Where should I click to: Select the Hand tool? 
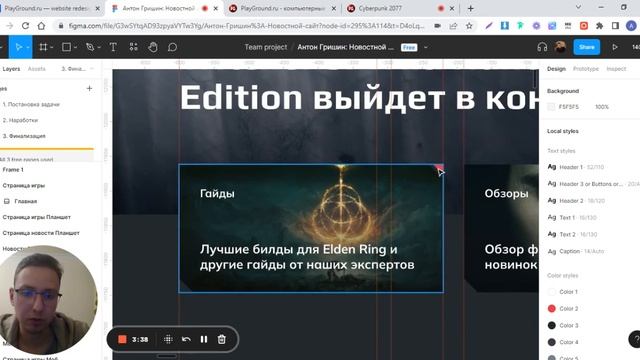153,47
